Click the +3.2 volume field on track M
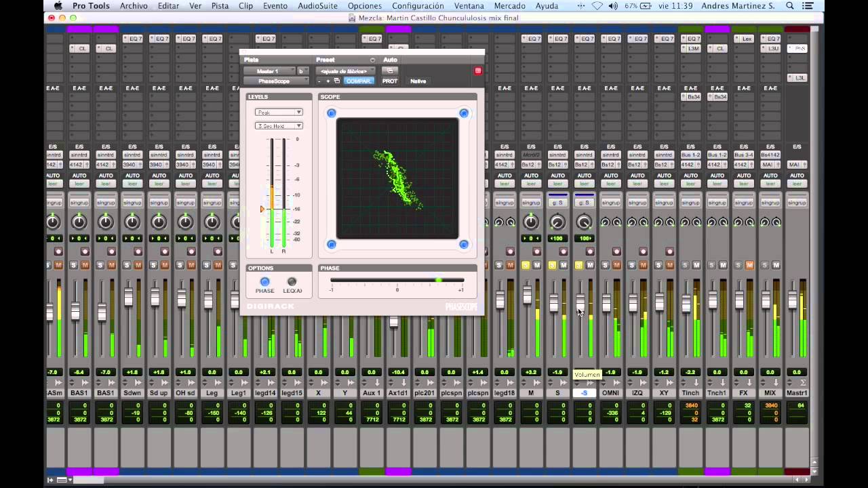Viewport: 868px width, 488px height. (x=531, y=372)
